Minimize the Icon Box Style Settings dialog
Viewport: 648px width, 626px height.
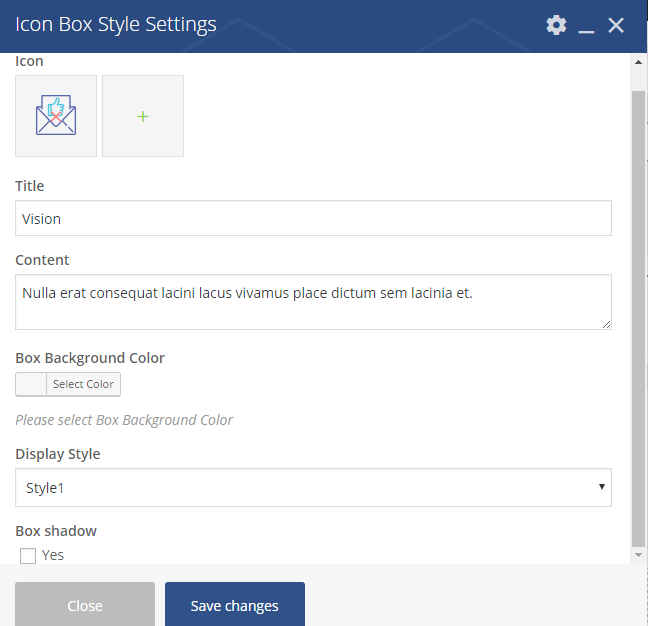pyautogui.click(x=586, y=27)
